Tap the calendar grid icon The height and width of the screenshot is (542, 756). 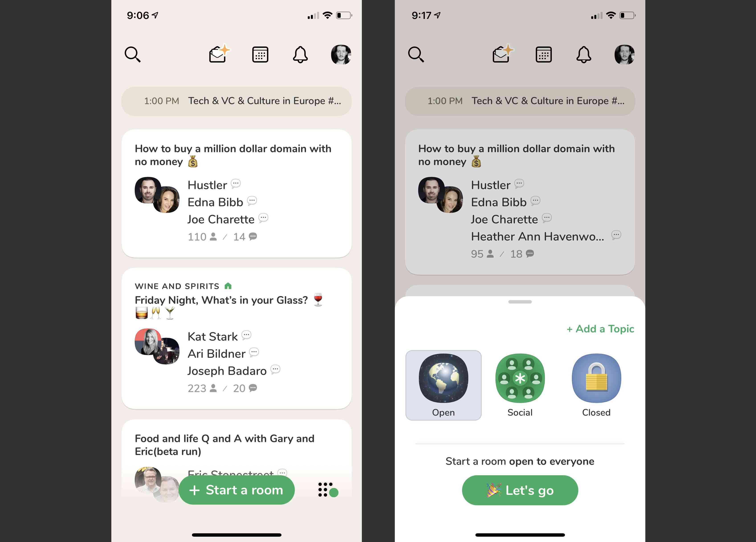point(260,53)
